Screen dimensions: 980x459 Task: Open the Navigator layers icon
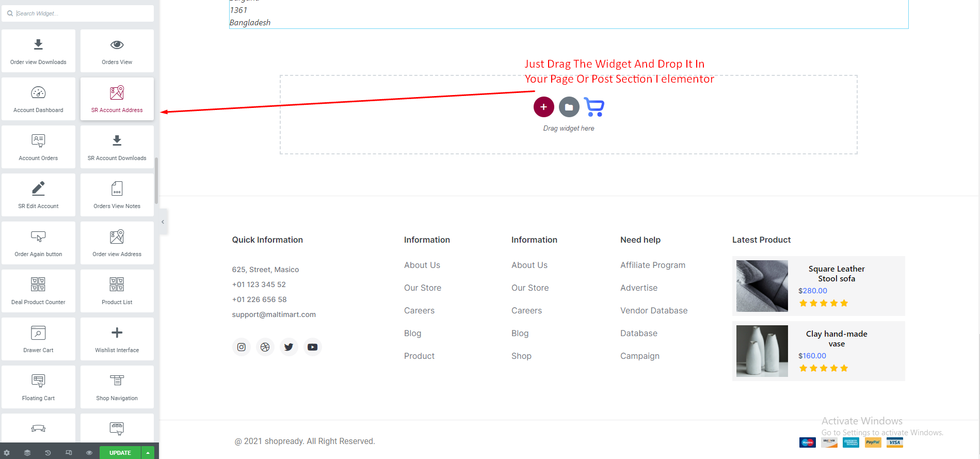[x=27, y=453]
